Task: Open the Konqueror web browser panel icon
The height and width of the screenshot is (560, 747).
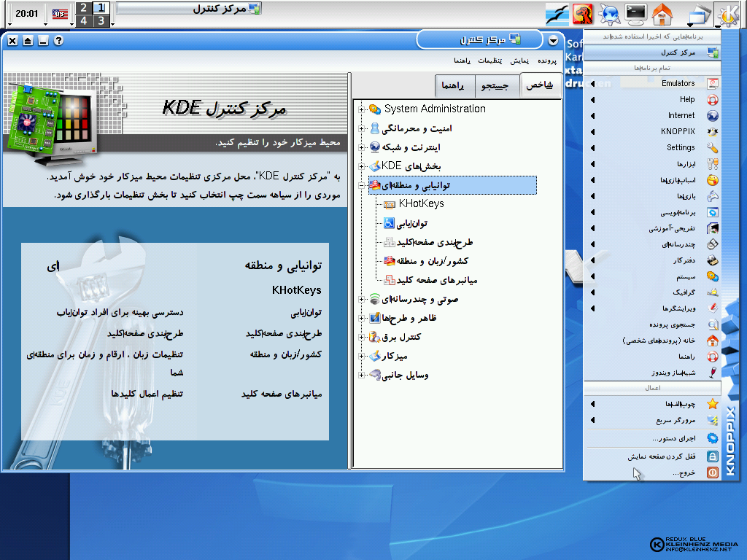Action: pos(609,15)
